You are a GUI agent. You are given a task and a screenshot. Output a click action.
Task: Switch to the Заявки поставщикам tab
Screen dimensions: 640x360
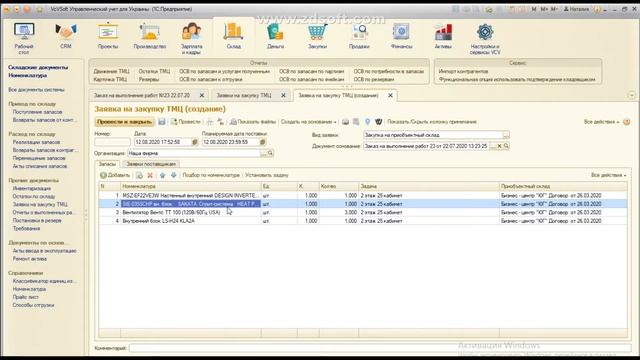click(151, 164)
